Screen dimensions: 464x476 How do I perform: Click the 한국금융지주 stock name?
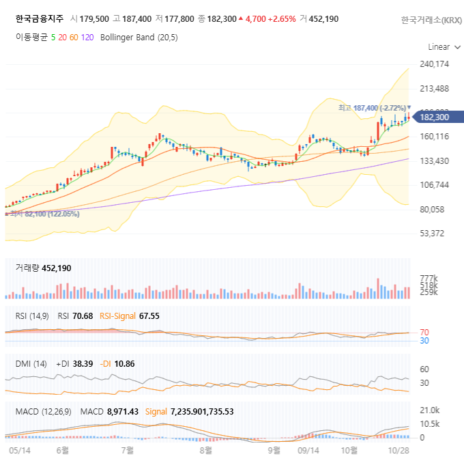(40, 19)
